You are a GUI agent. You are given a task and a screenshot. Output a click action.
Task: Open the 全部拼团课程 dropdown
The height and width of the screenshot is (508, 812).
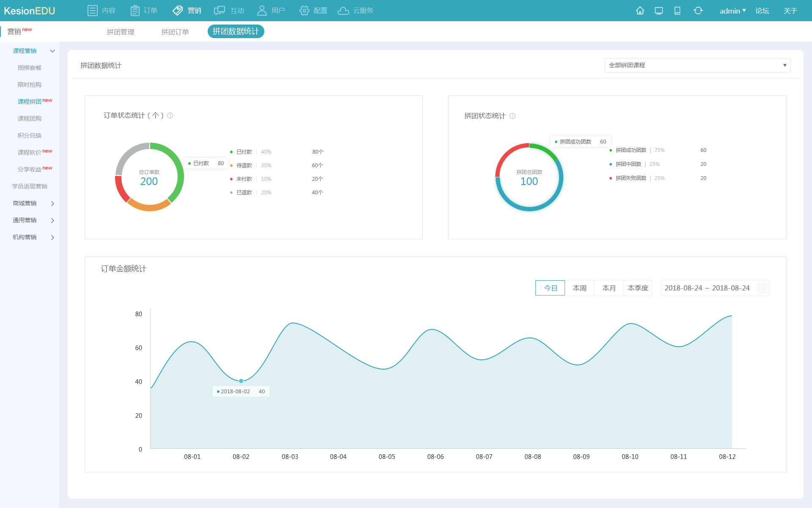pyautogui.click(x=697, y=65)
